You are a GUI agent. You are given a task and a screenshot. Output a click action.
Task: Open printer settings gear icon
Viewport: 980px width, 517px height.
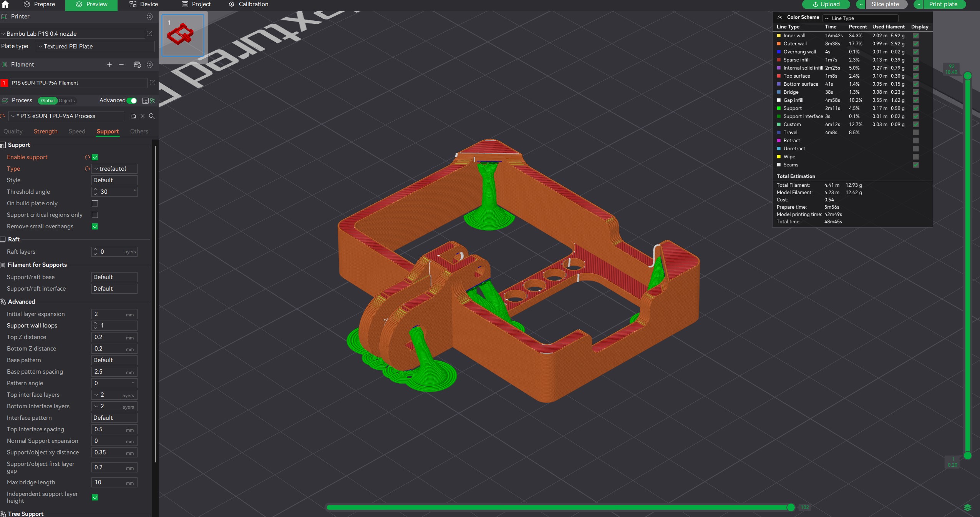click(150, 17)
